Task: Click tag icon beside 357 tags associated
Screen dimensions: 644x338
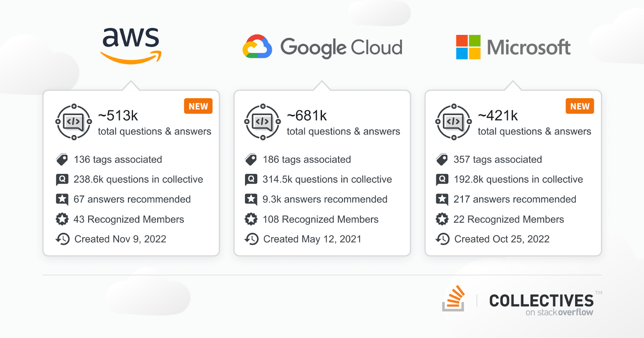Action: tap(442, 160)
